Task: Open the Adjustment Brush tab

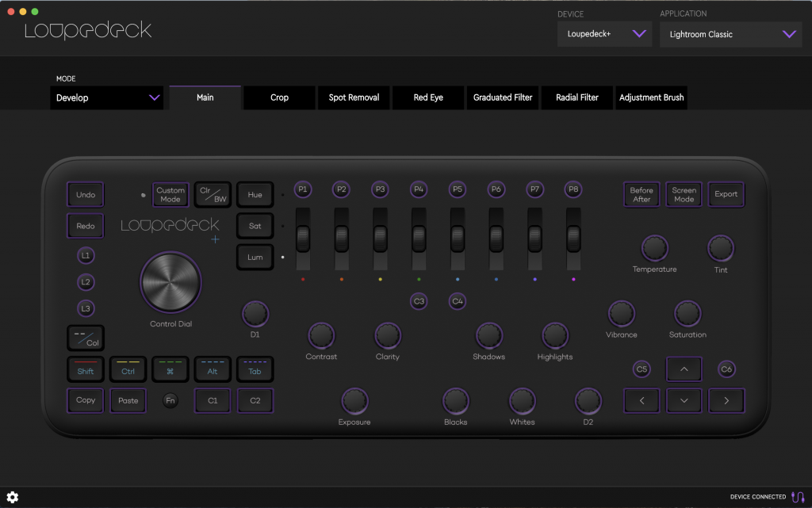Action: point(652,97)
